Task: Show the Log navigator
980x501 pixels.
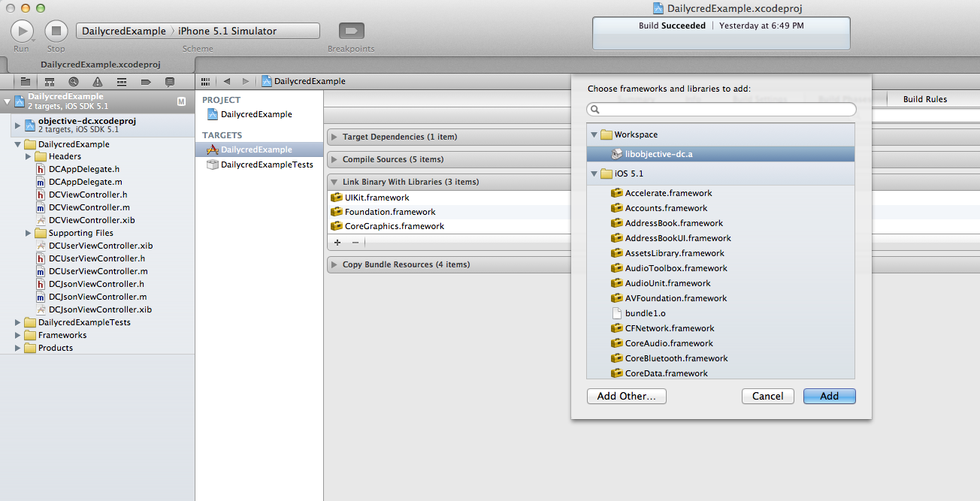Action: [x=170, y=81]
